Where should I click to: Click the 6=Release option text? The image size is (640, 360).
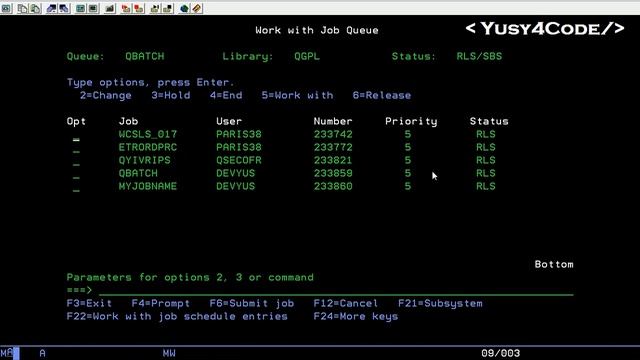point(382,96)
